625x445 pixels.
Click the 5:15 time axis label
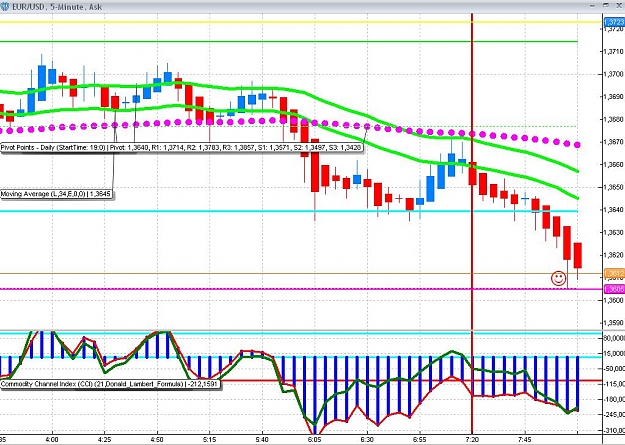pyautogui.click(x=209, y=439)
